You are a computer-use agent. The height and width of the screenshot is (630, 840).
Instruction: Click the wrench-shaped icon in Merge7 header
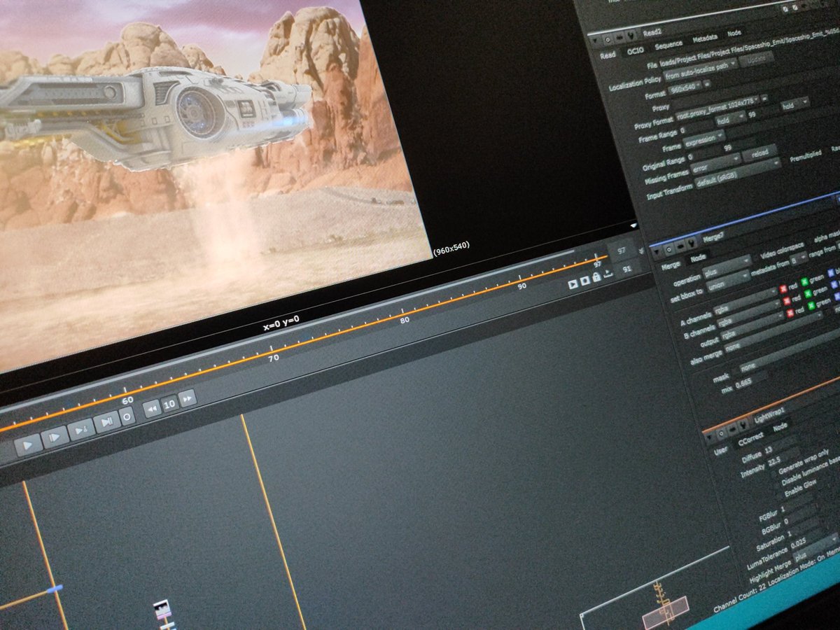click(x=692, y=242)
